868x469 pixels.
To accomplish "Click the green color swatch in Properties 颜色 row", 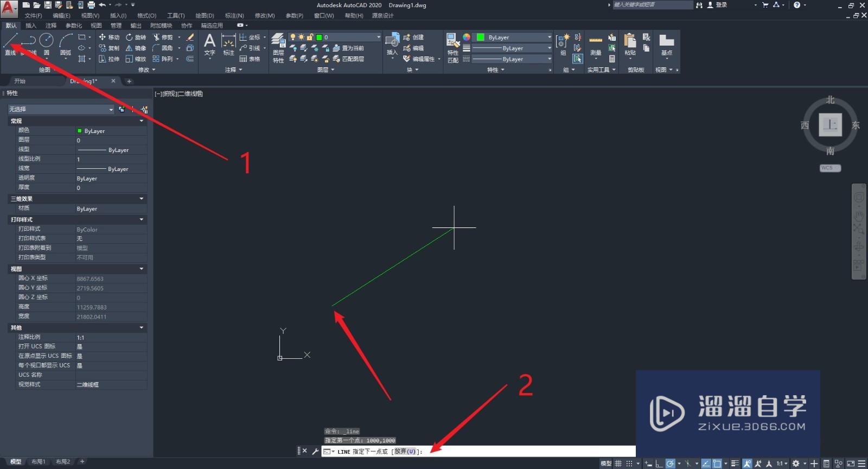I will (x=79, y=131).
